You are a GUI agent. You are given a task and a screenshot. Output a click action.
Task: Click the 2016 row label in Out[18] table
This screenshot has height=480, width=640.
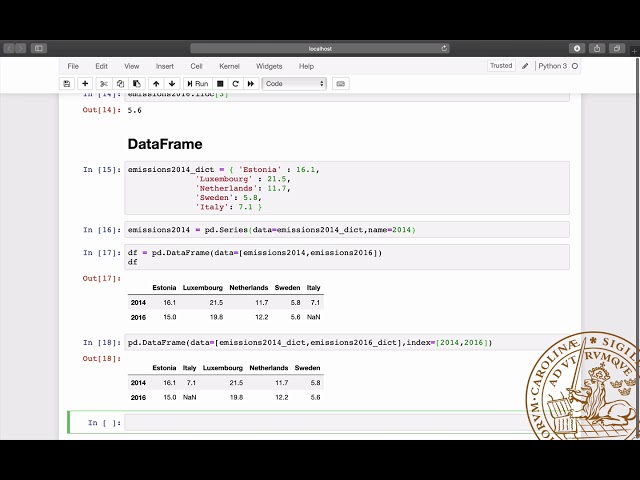click(138, 398)
